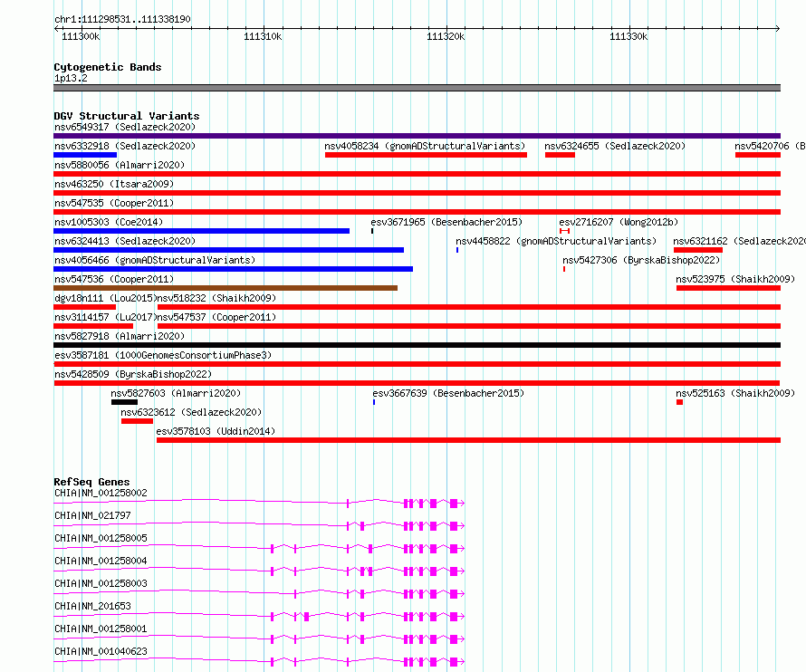806x672 pixels.
Task: Select esv2716207 (Wong2012b) label
Action: click(x=619, y=222)
